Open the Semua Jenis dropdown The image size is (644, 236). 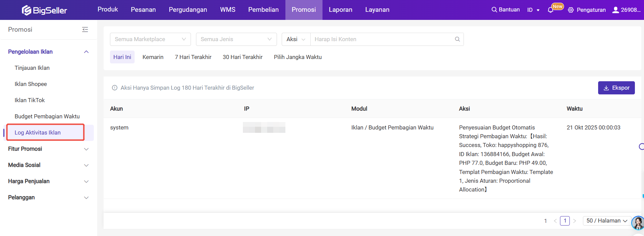[236, 39]
